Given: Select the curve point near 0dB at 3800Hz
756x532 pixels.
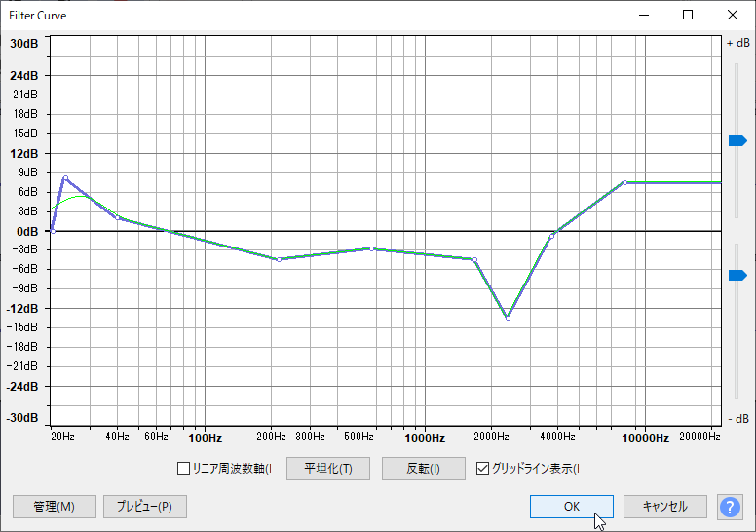Looking at the screenshot, I should click(552, 236).
